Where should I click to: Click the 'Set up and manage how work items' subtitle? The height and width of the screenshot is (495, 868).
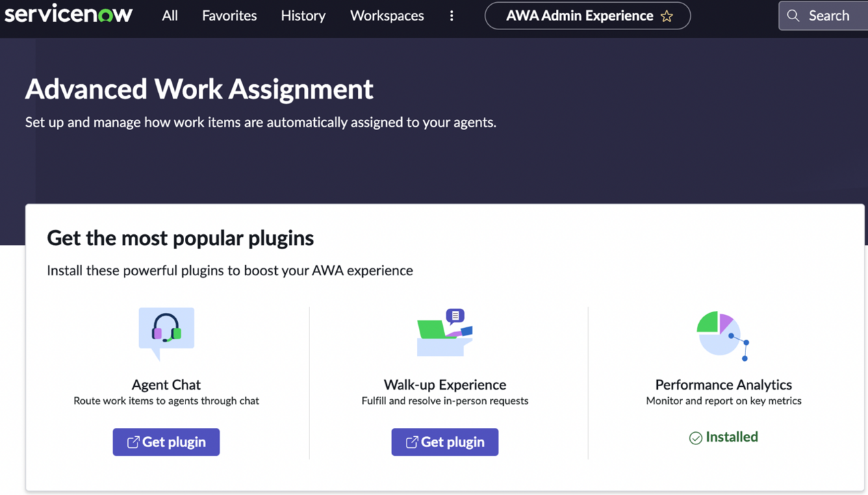(x=261, y=123)
